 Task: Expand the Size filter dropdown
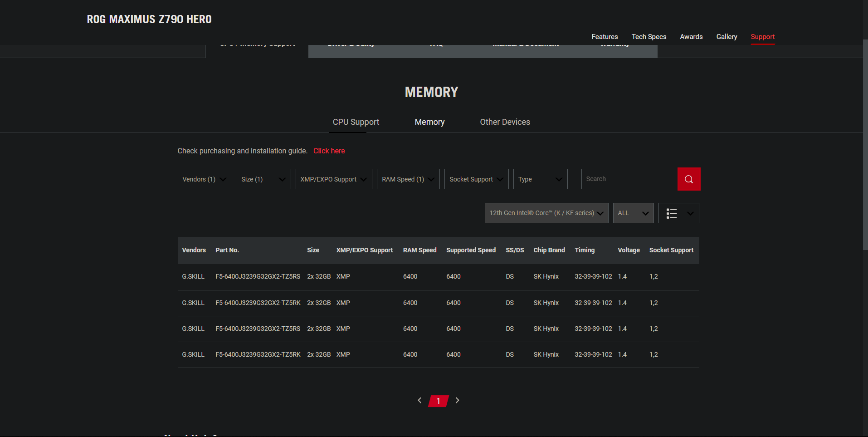(x=263, y=179)
